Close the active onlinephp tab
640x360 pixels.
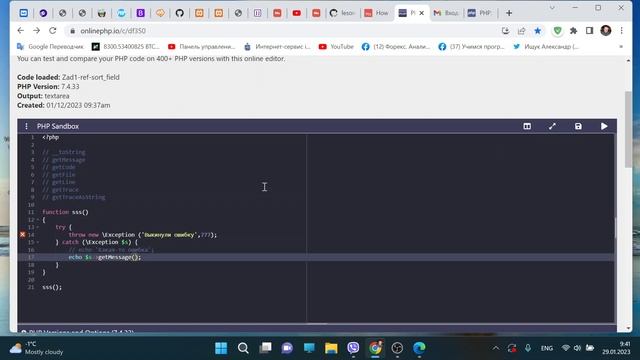tap(422, 13)
